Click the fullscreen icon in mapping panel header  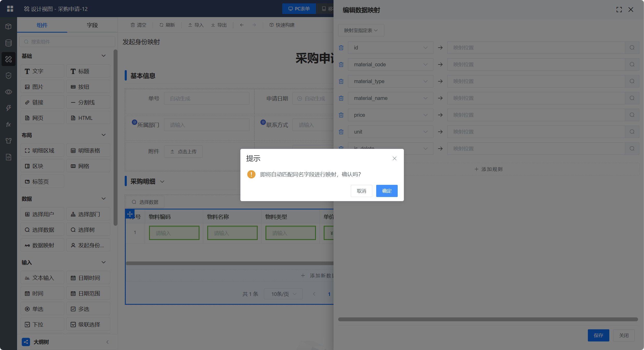[x=619, y=10]
